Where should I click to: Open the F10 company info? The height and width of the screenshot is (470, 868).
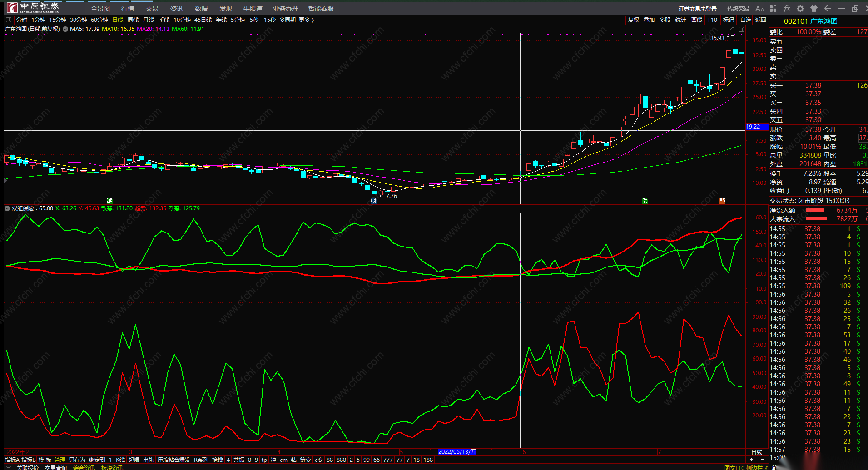click(x=713, y=20)
